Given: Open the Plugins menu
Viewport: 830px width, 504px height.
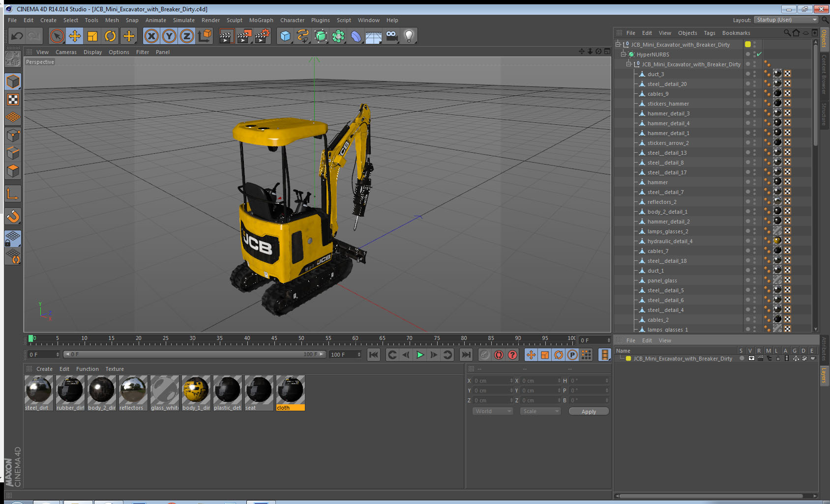Looking at the screenshot, I should coord(321,20).
